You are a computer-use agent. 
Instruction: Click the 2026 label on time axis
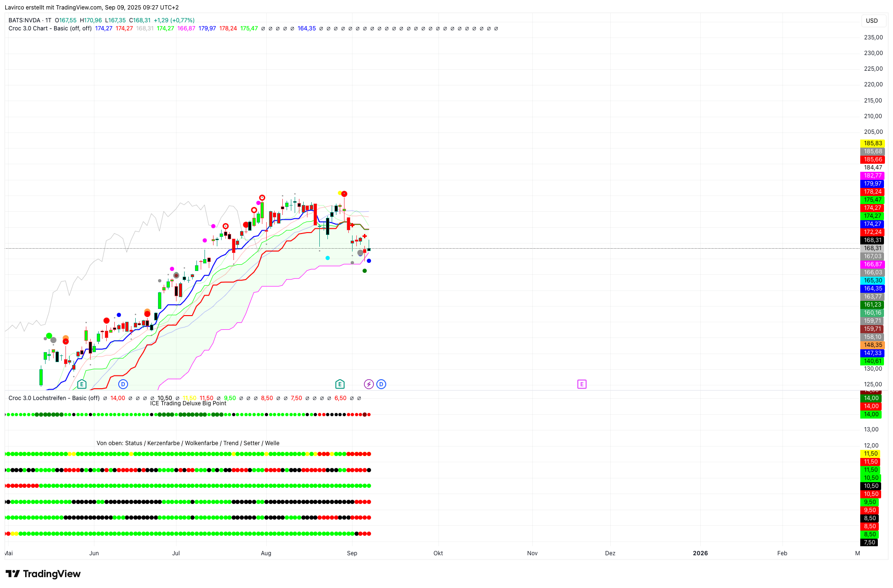click(x=700, y=553)
